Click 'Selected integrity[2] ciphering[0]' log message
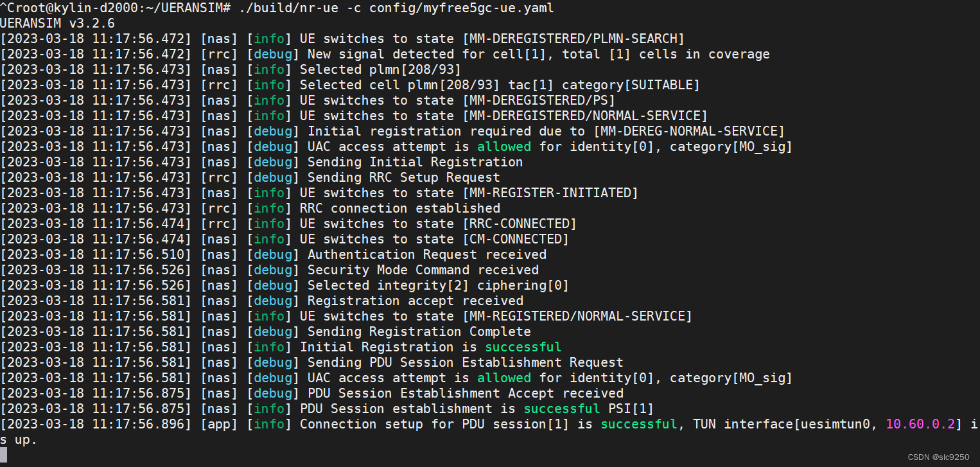Screen dimensions: 980x467 pos(438,285)
